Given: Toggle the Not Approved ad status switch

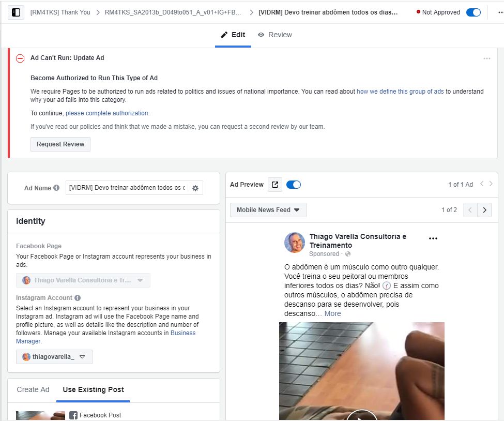Looking at the screenshot, I should pyautogui.click(x=474, y=12).
